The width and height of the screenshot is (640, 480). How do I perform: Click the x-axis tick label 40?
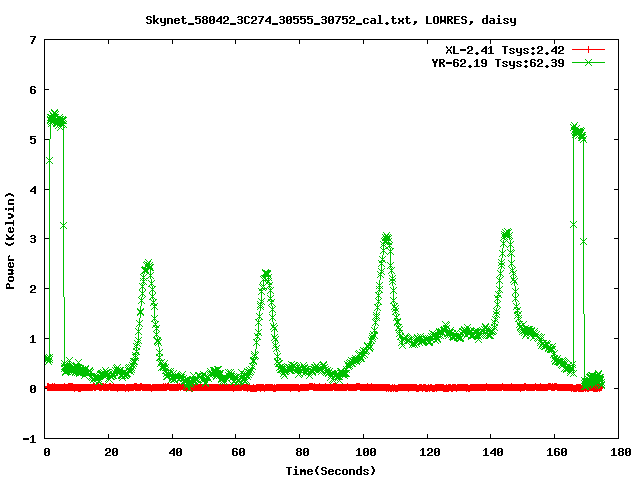pyautogui.click(x=174, y=452)
